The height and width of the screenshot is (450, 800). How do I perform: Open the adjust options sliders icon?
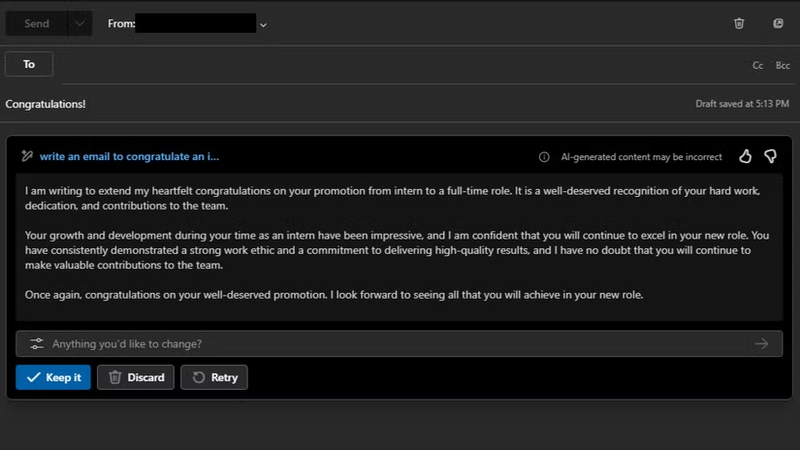pos(37,344)
